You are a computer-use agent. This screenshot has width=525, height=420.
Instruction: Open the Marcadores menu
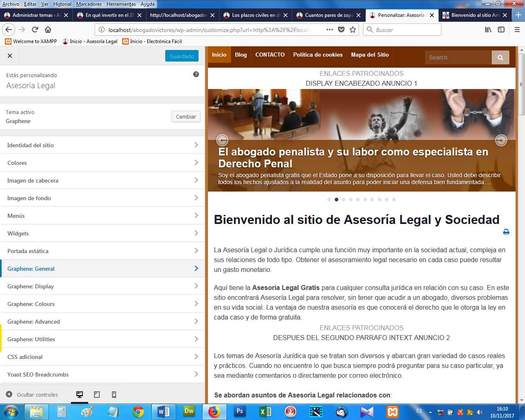[x=89, y=4]
